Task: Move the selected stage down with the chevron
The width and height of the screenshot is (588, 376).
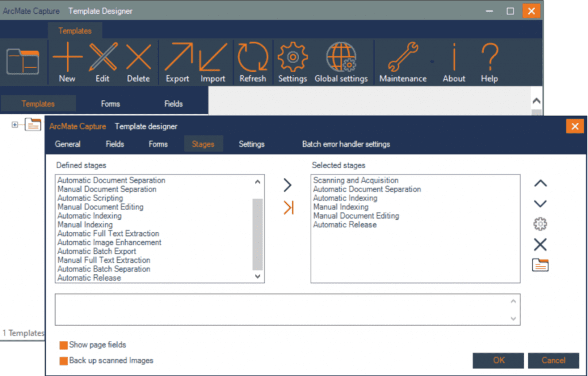Action: (540, 204)
